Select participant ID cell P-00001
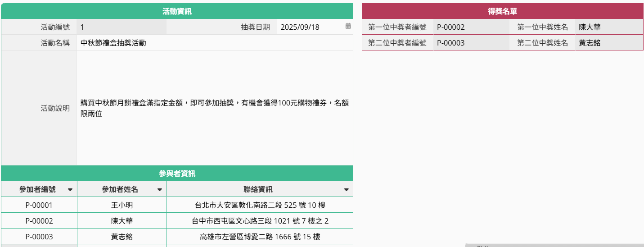644x247 pixels. (39, 206)
